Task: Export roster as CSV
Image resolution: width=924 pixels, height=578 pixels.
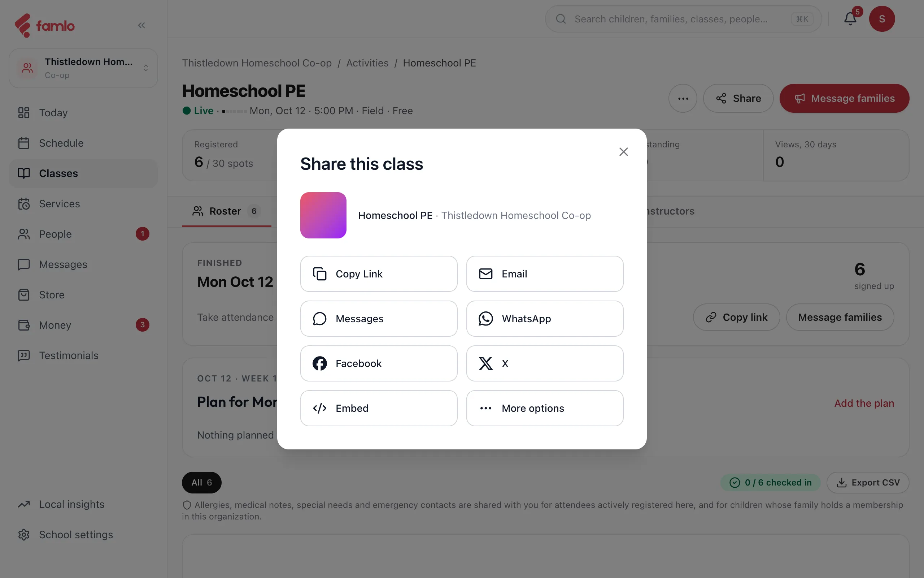Action: pyautogui.click(x=868, y=482)
